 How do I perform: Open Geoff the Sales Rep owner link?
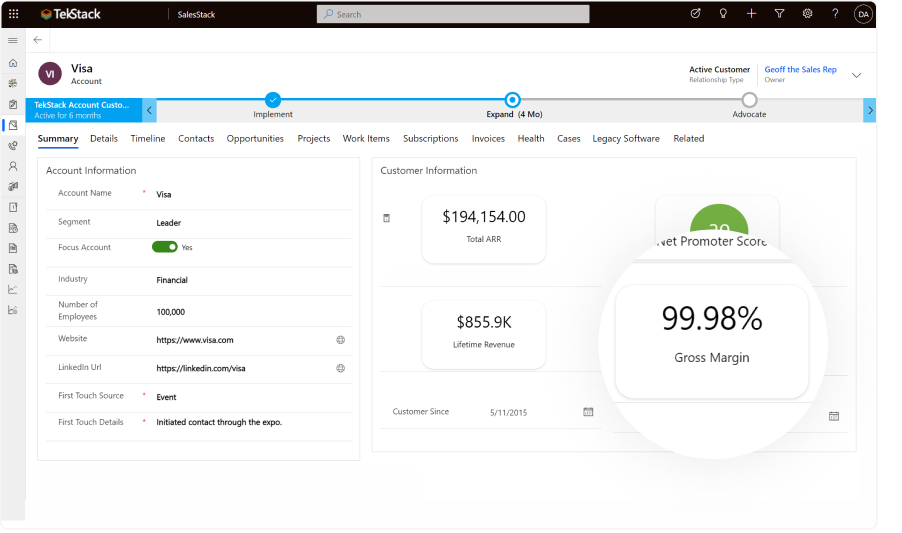[x=800, y=70]
